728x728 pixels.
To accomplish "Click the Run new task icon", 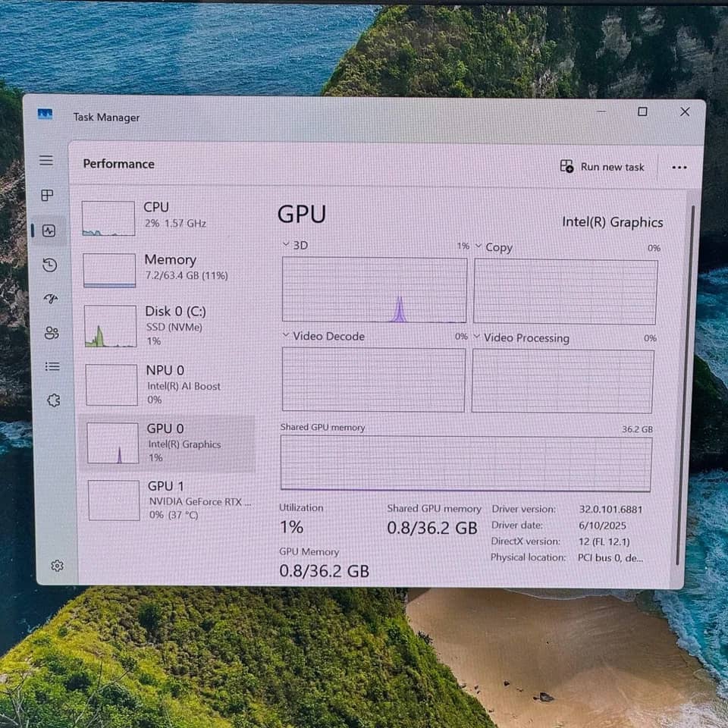I will point(566,166).
